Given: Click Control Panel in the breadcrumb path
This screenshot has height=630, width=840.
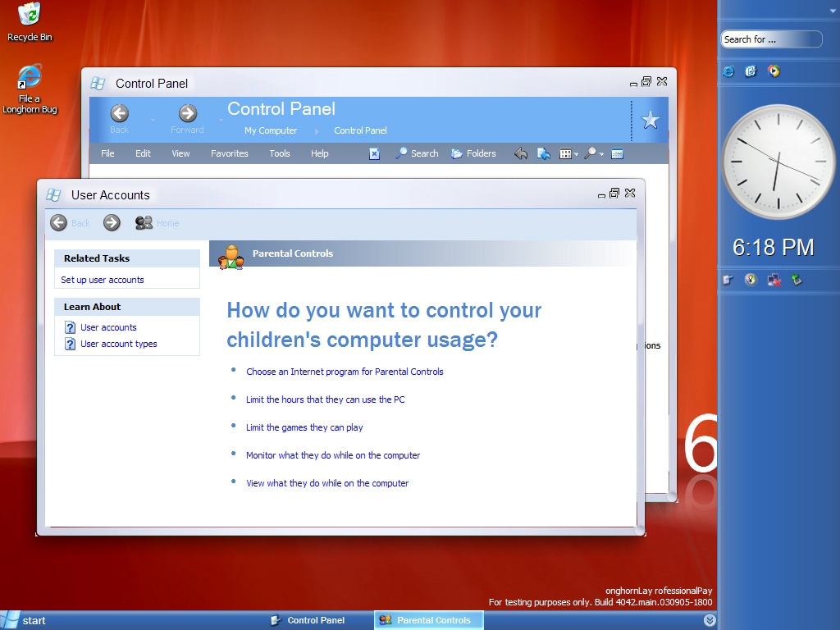Looking at the screenshot, I should pyautogui.click(x=361, y=130).
